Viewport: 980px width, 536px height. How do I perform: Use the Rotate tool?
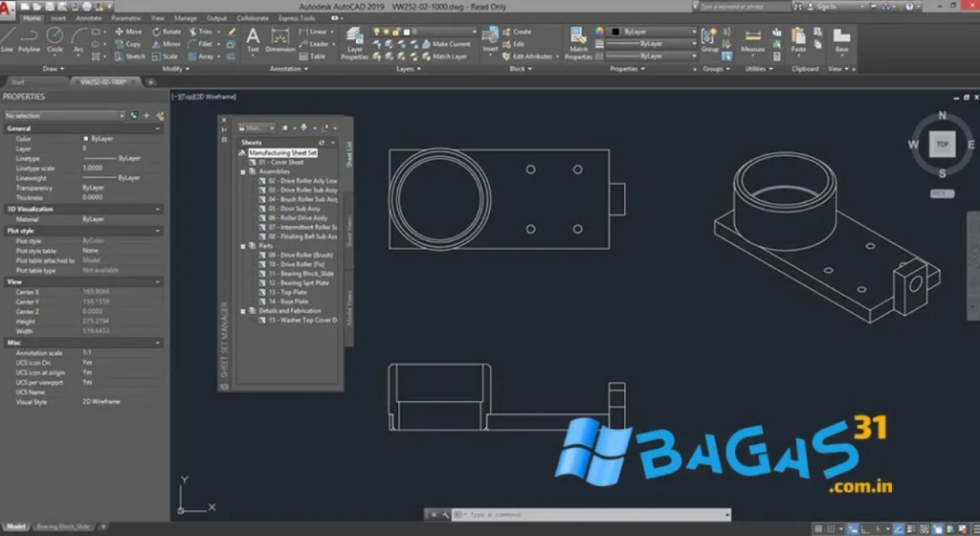(x=167, y=32)
